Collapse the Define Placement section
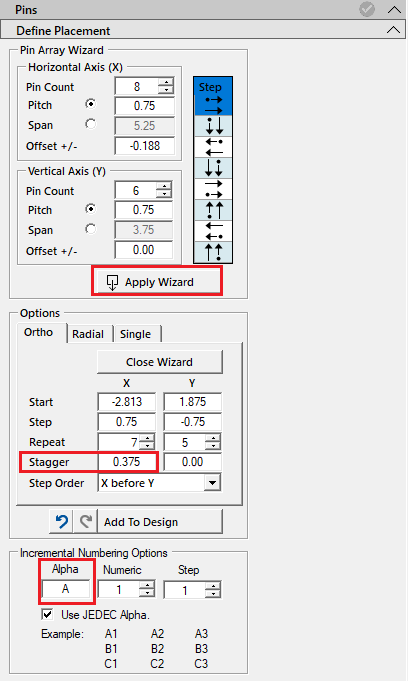 (393, 30)
